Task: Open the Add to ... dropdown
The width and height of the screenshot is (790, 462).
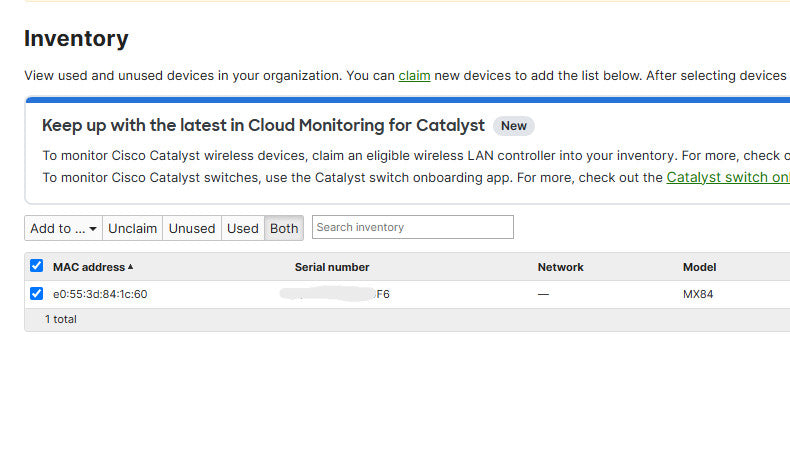Action: click(63, 228)
